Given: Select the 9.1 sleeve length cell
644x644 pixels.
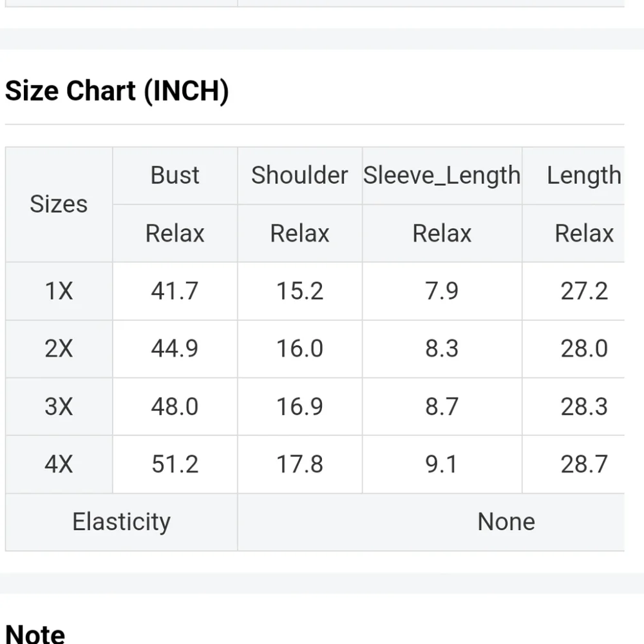Looking at the screenshot, I should (442, 464).
